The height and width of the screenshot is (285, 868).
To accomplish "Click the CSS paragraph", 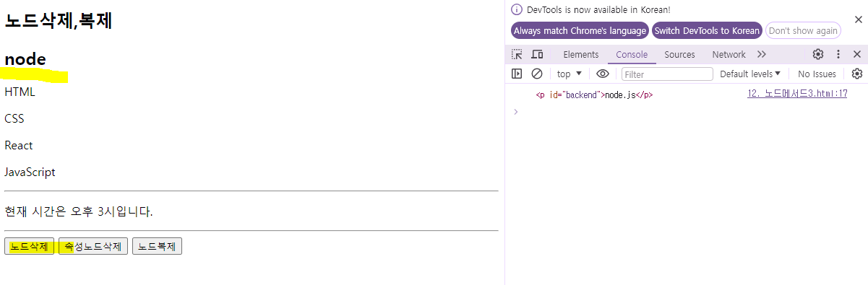I will (x=14, y=118).
